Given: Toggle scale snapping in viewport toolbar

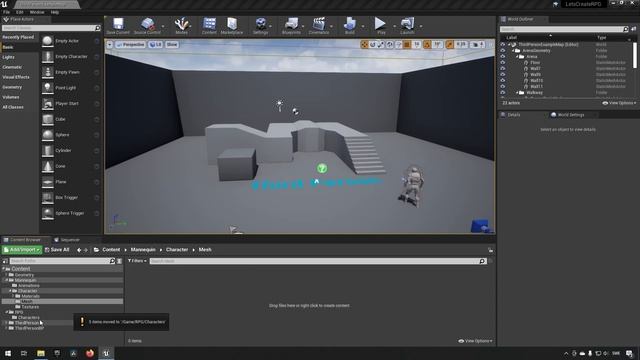Looking at the screenshot, I should pyautogui.click(x=450, y=44).
